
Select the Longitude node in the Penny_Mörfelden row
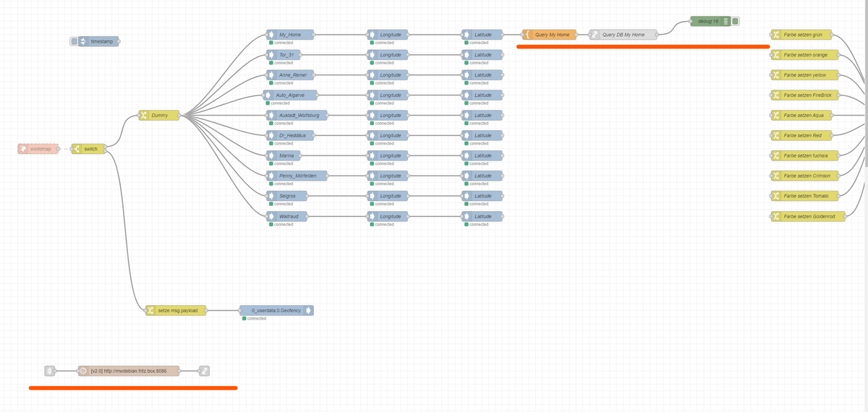click(x=388, y=176)
